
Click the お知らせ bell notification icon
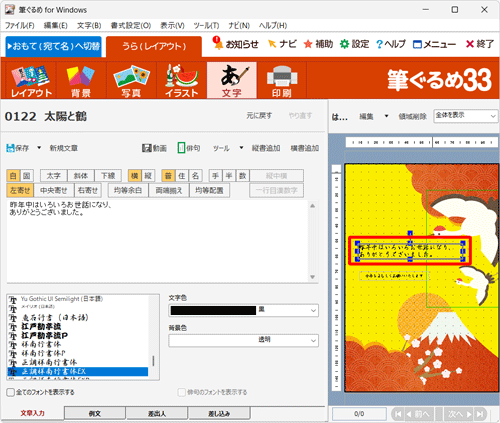[x=218, y=43]
